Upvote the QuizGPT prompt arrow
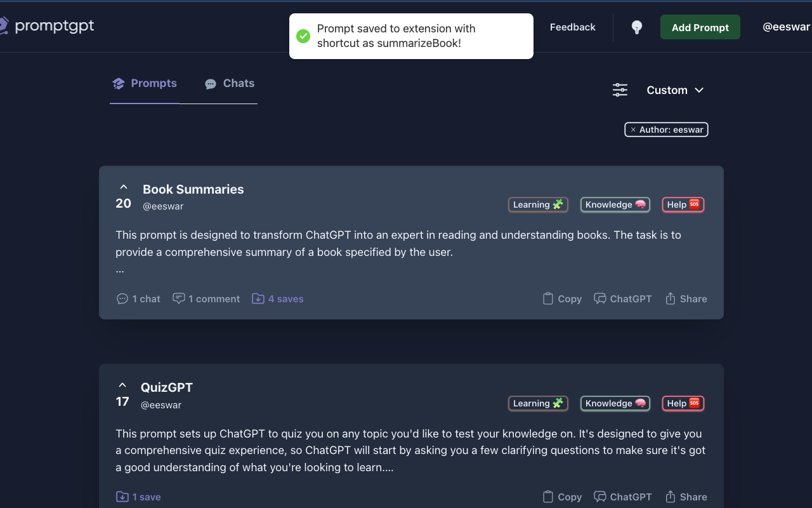The height and width of the screenshot is (508, 812). pos(122,385)
